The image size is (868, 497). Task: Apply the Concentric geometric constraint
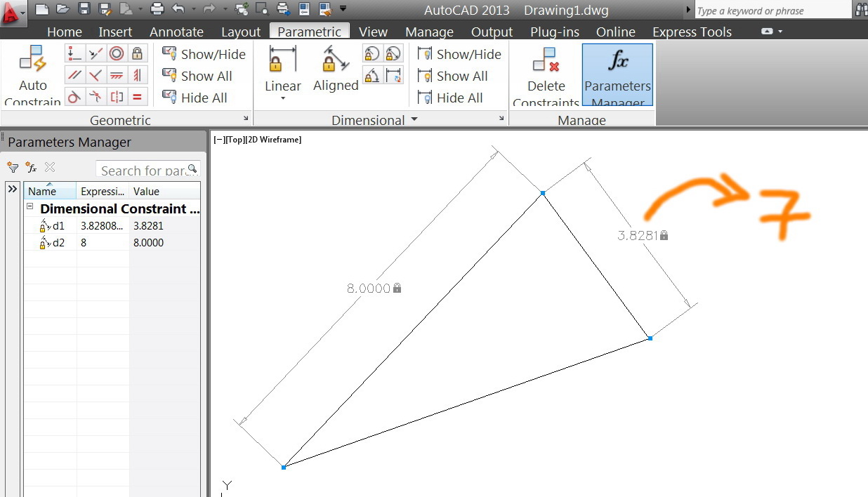click(x=117, y=53)
